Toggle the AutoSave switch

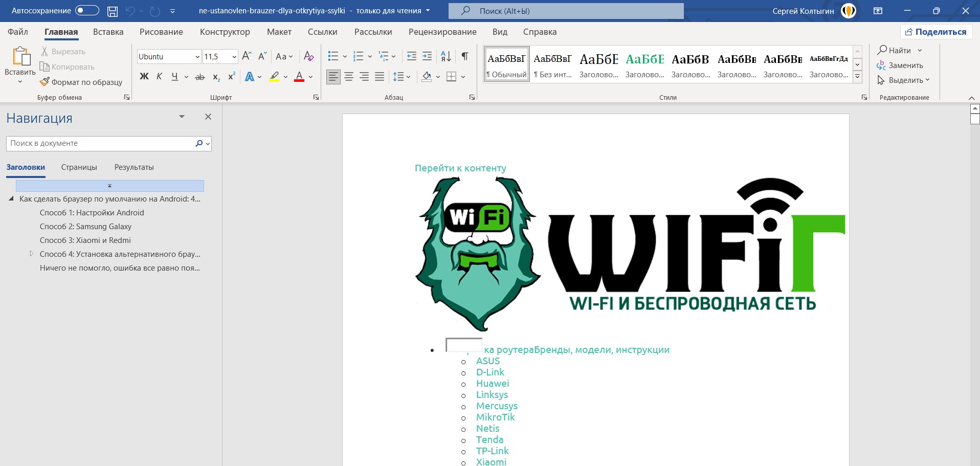point(87,10)
